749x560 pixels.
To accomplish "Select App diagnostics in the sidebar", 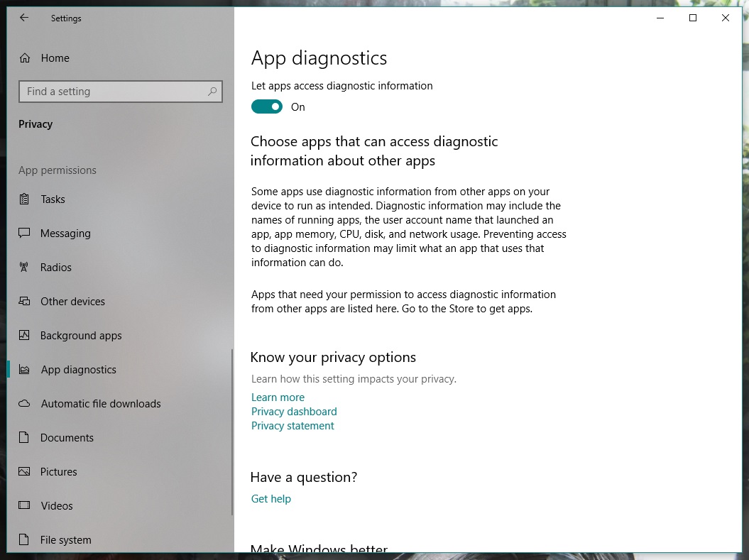I will pyautogui.click(x=78, y=370).
